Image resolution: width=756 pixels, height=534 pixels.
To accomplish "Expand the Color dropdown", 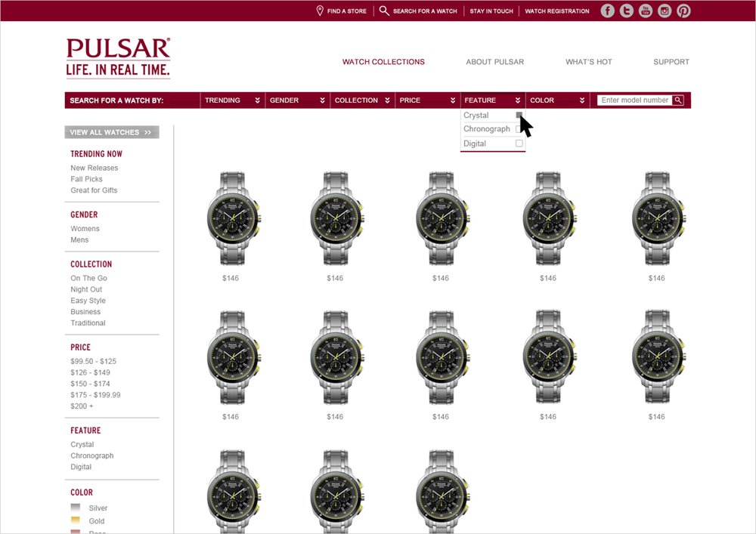I will pyautogui.click(x=558, y=100).
